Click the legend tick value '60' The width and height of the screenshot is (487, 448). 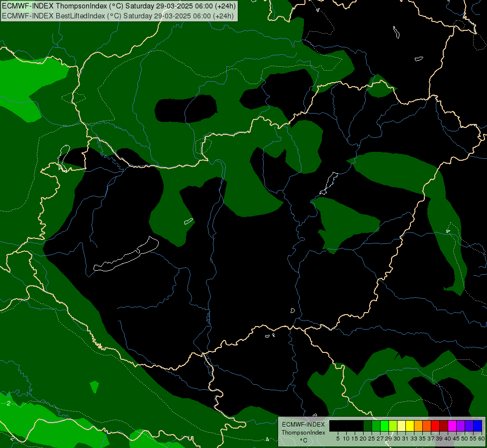tap(482, 439)
